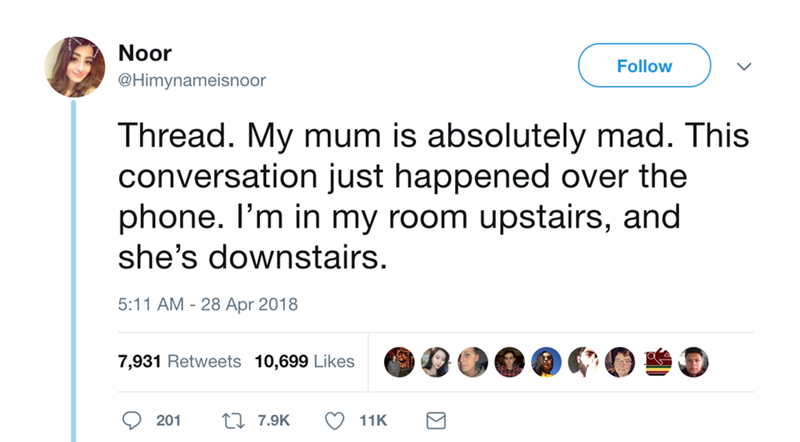Click the Noor display name
This screenshot has width=800, height=442.
[x=145, y=53]
